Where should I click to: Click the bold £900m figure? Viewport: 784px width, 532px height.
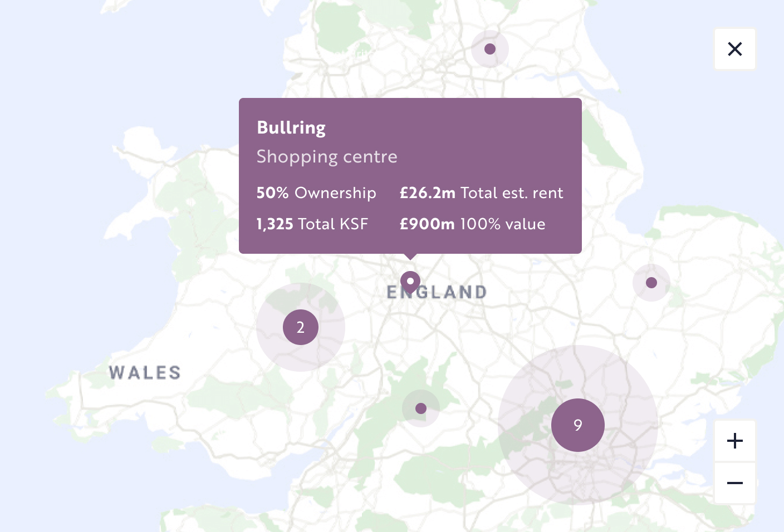pyautogui.click(x=427, y=224)
